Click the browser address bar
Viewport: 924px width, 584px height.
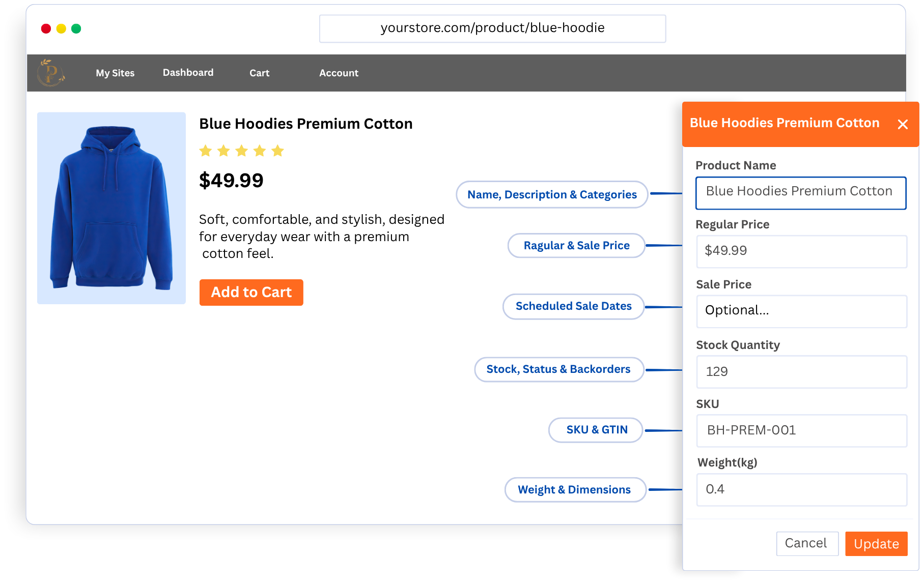point(492,28)
